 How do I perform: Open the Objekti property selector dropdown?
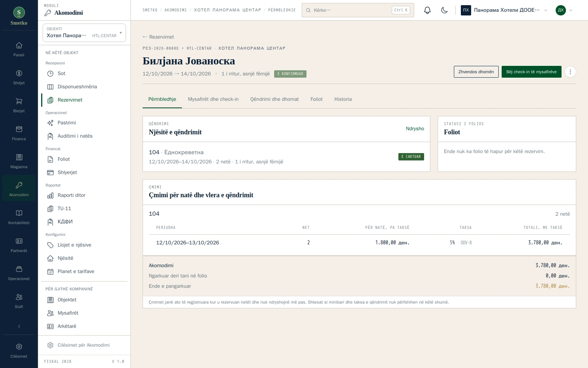[x=84, y=33]
